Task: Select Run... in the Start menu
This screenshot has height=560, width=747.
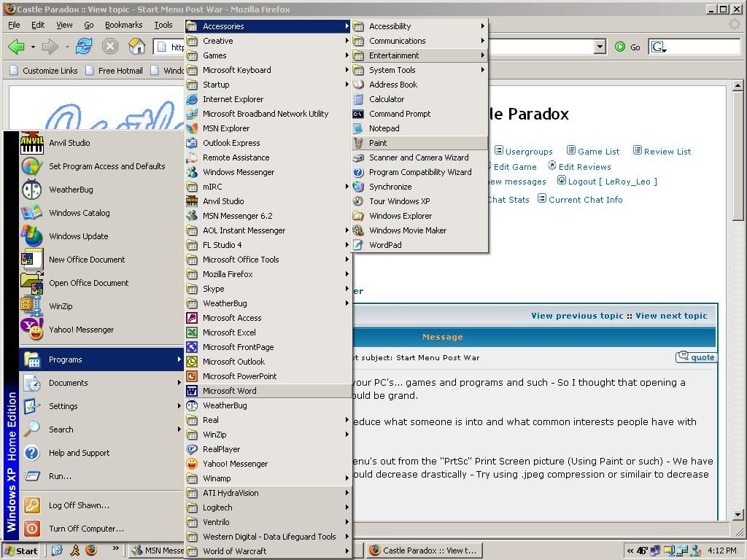Action: 101,476
